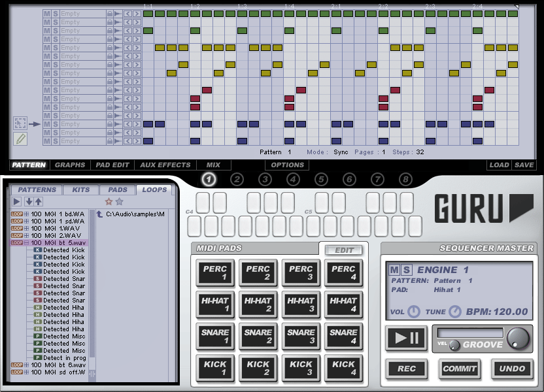Viewport: 544px width, 392px height.
Task: Expand the 100 MGI 1.WAV loop
Action: click(x=26, y=229)
